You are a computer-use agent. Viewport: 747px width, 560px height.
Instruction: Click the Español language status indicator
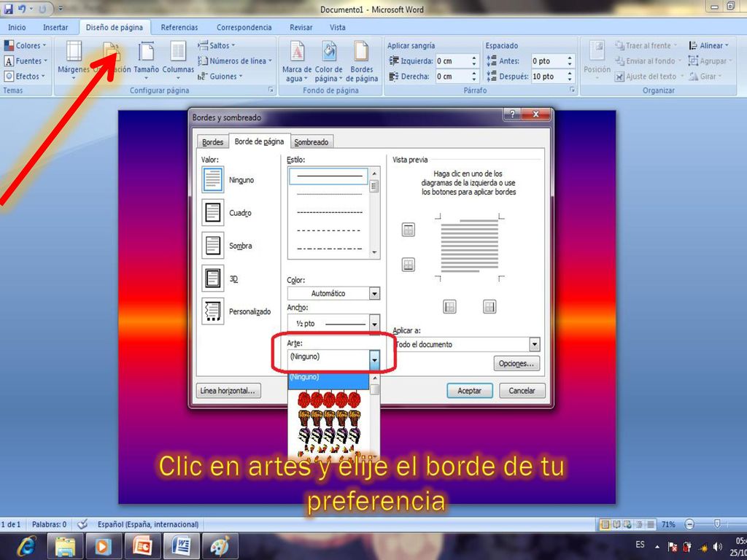tap(148, 524)
